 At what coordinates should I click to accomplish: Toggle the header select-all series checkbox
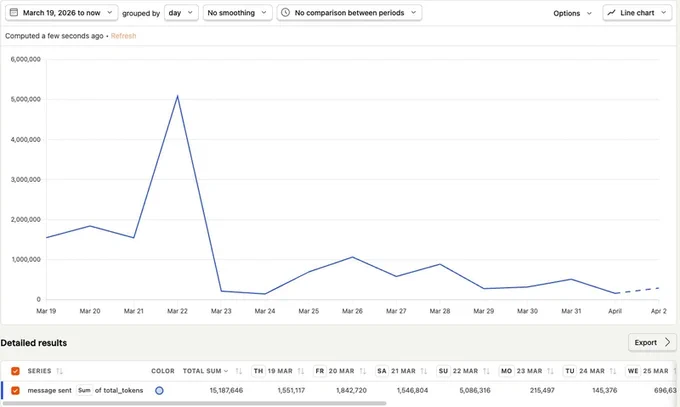click(x=15, y=371)
